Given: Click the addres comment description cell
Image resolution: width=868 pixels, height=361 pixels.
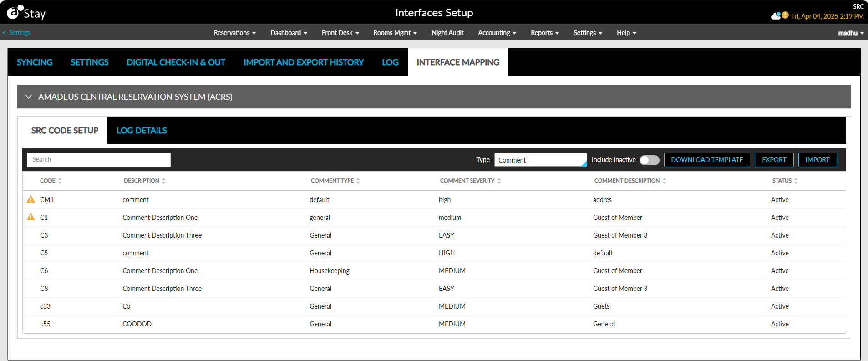Looking at the screenshot, I should tap(602, 200).
